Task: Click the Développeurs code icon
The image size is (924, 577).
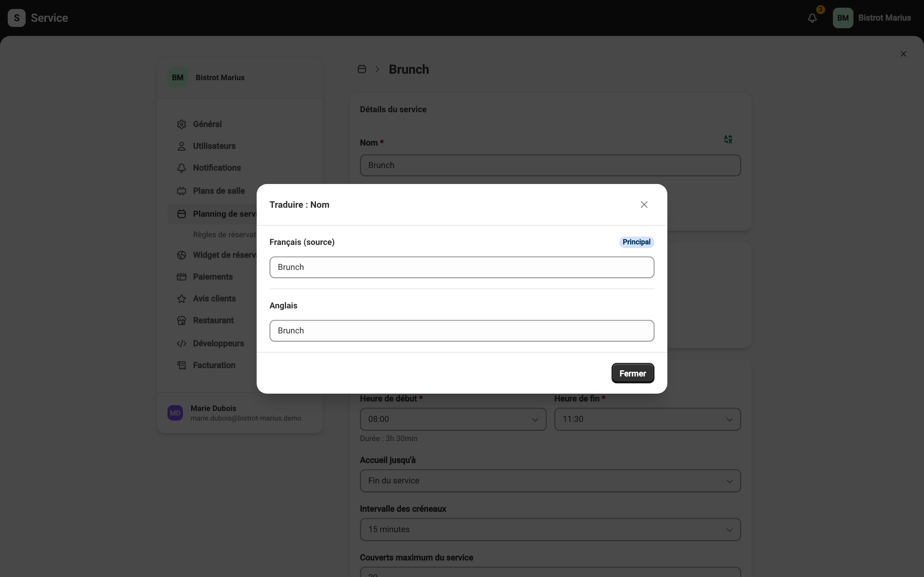Action: (x=181, y=343)
